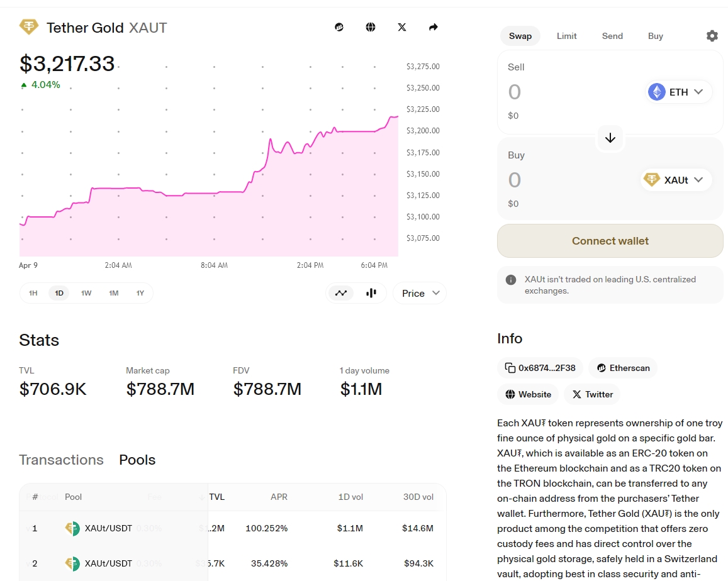Switch to the Send tab

click(x=612, y=36)
